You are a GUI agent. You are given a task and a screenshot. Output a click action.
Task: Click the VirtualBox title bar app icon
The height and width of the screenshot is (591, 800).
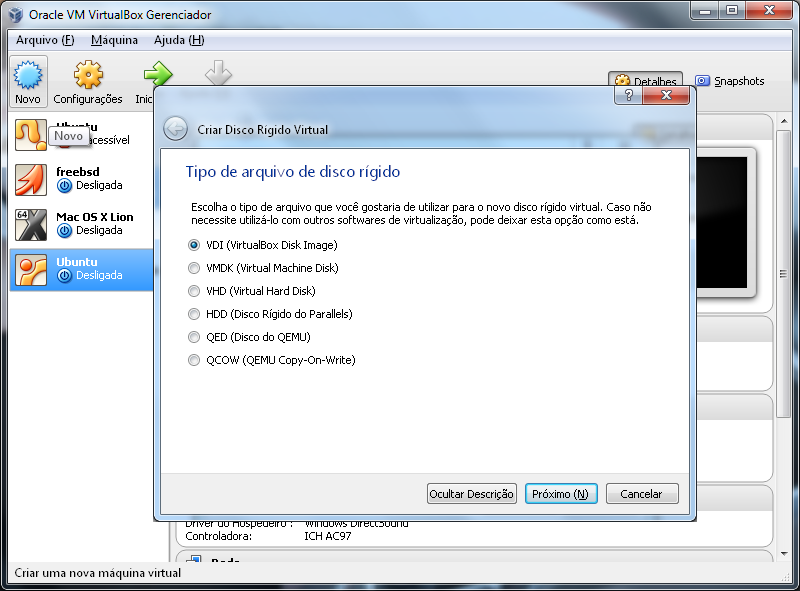tap(16, 15)
